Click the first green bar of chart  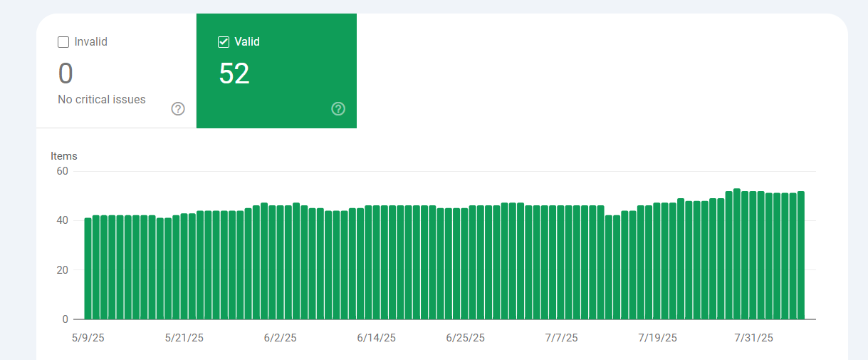click(88, 269)
